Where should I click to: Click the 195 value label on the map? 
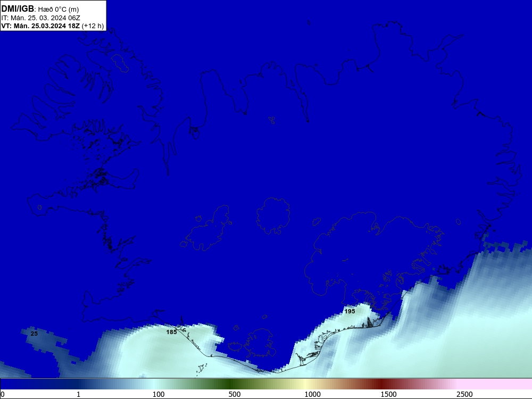350,311
